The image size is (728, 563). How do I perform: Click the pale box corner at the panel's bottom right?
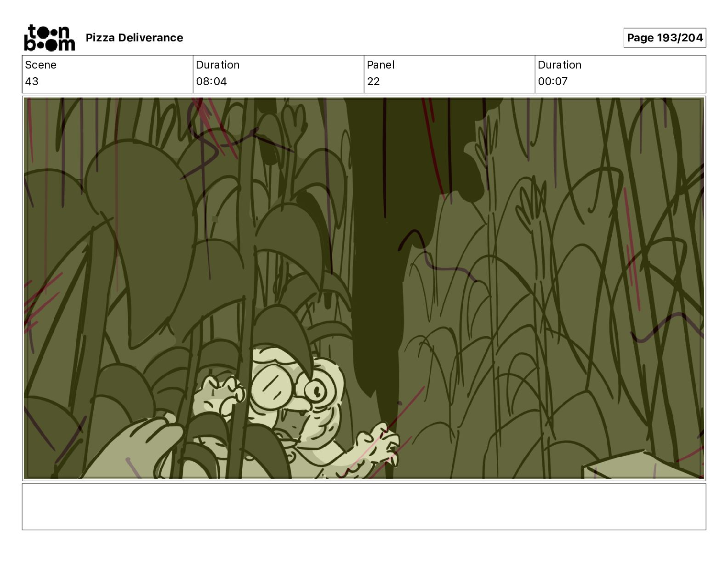[x=641, y=465]
